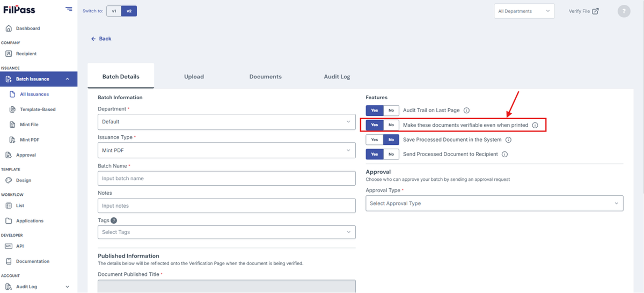Switch to the Documents tab
This screenshot has width=644, height=293.
point(265,77)
